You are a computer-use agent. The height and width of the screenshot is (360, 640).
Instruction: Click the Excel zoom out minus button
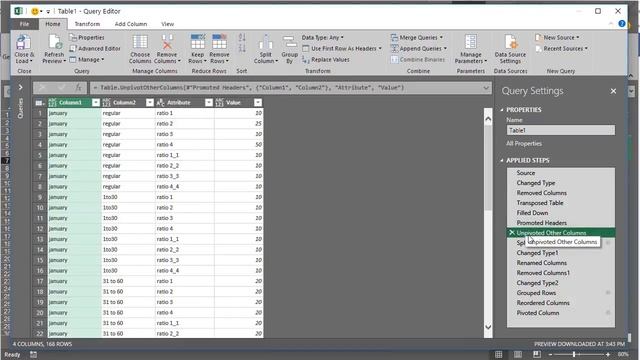[550, 355]
